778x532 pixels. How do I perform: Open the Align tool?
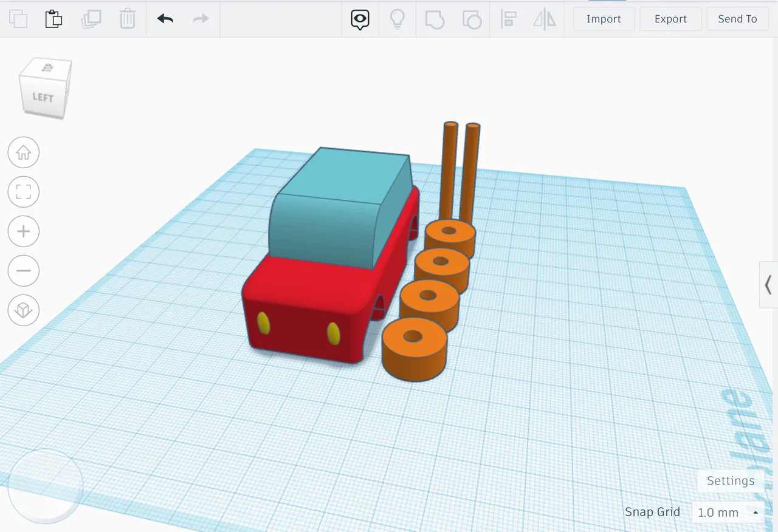point(509,19)
